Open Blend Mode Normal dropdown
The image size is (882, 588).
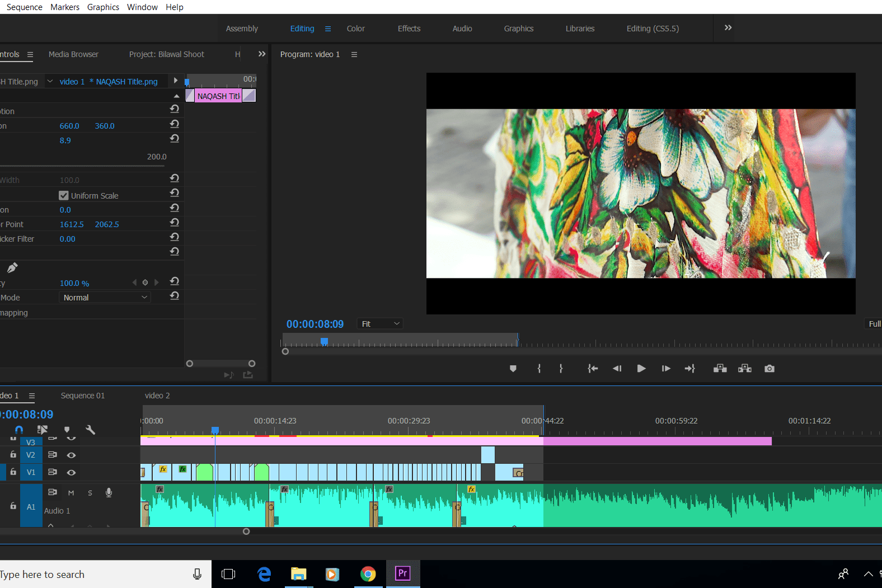coord(105,298)
